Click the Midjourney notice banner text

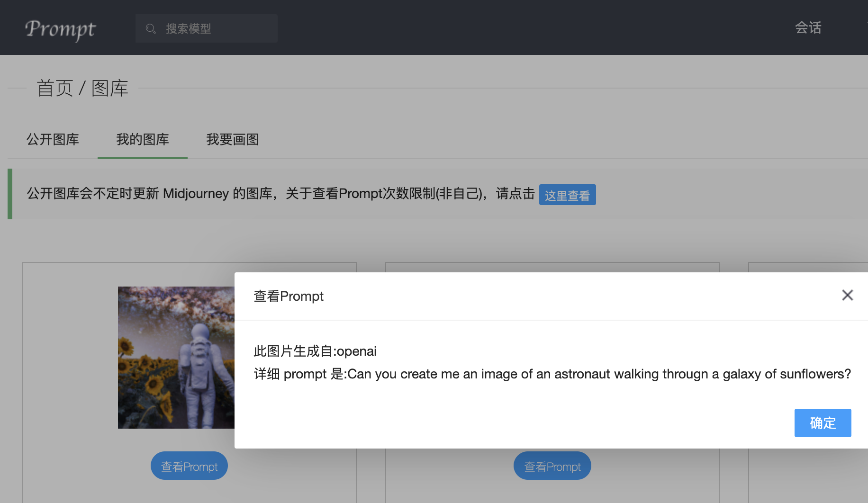click(x=280, y=194)
